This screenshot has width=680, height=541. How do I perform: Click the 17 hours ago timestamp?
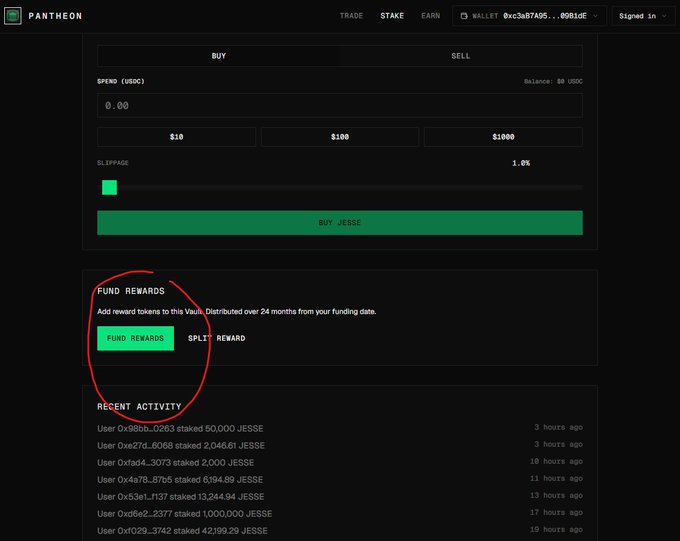(556, 512)
